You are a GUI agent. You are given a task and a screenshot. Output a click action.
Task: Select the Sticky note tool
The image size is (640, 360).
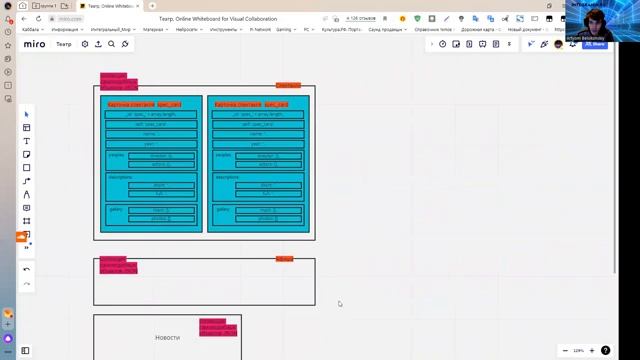[x=27, y=155]
